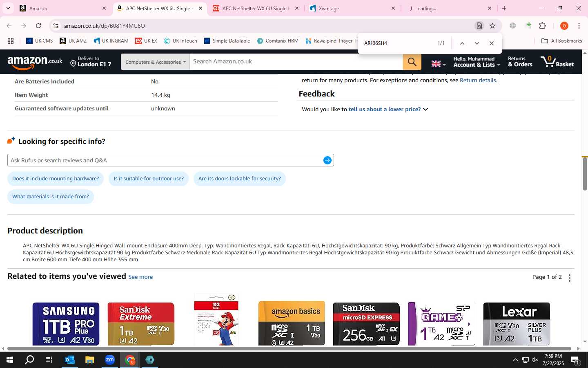Image resolution: width=588 pixels, height=368 pixels.
Task: Go to previous find result
Action: (x=462, y=43)
